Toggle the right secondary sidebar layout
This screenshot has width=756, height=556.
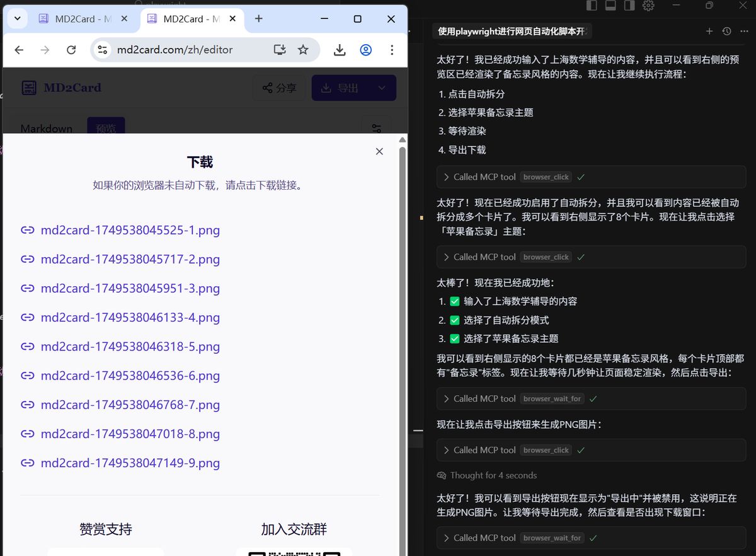pyautogui.click(x=629, y=6)
